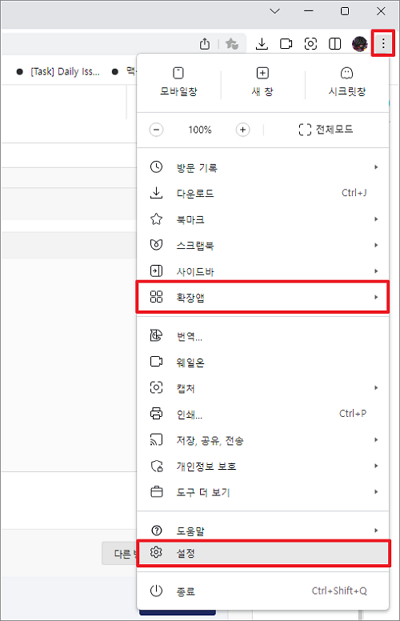
Task: Select 다운로드 downloads menu item
Action: click(x=263, y=193)
